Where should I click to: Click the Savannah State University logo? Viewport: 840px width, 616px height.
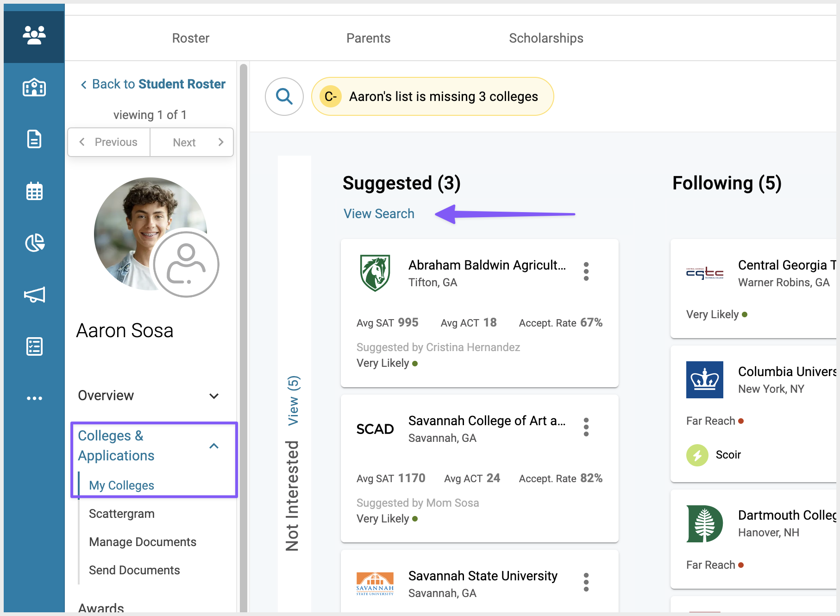(x=375, y=584)
